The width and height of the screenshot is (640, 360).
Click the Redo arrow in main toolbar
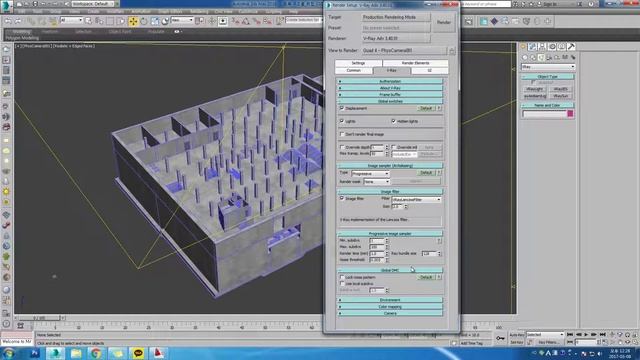click(18, 21)
